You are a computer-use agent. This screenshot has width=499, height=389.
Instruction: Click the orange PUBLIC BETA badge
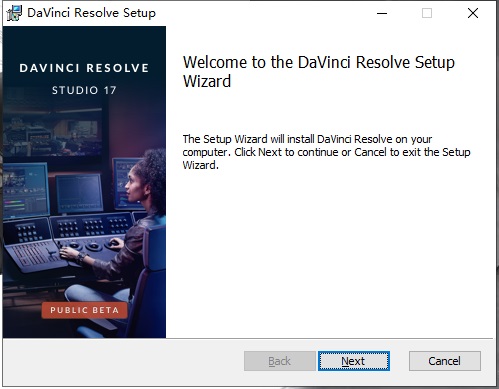(84, 310)
